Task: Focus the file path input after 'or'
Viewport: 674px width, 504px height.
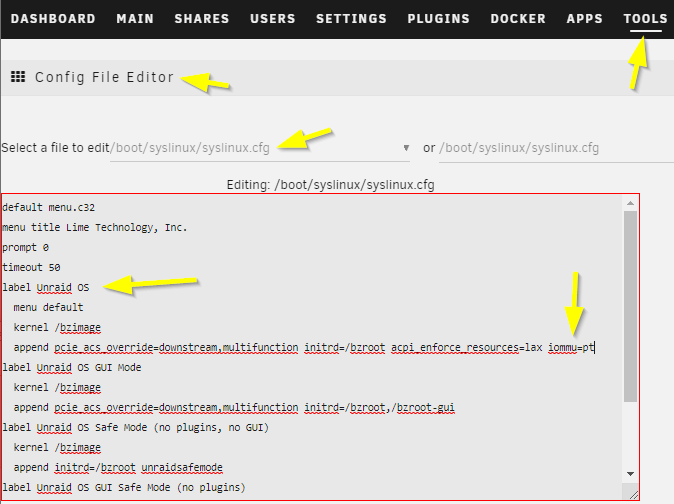Action: point(556,148)
